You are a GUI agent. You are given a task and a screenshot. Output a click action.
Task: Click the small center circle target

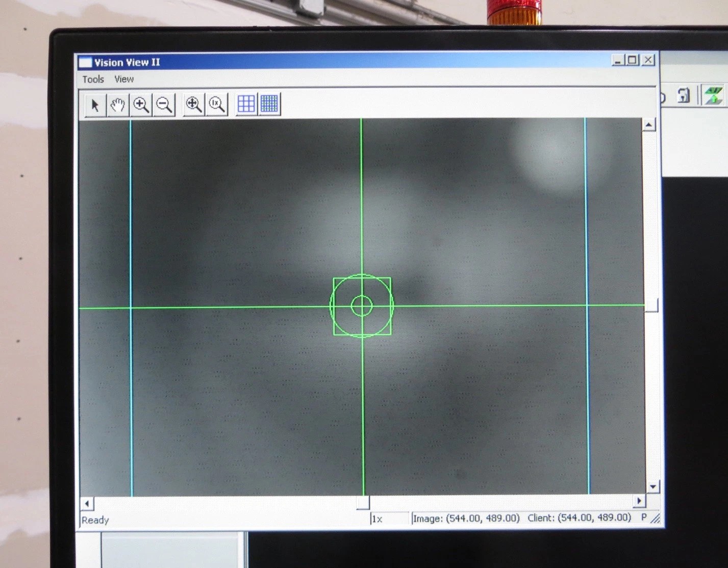(x=362, y=306)
